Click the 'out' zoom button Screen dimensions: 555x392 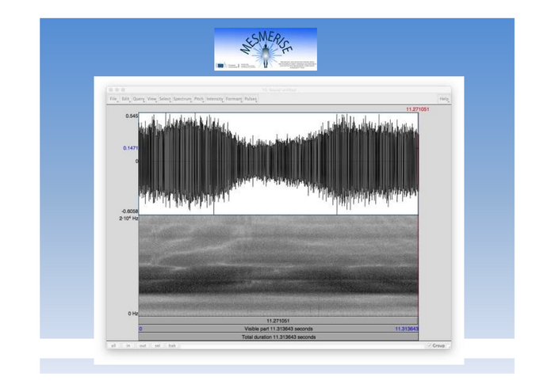click(143, 346)
